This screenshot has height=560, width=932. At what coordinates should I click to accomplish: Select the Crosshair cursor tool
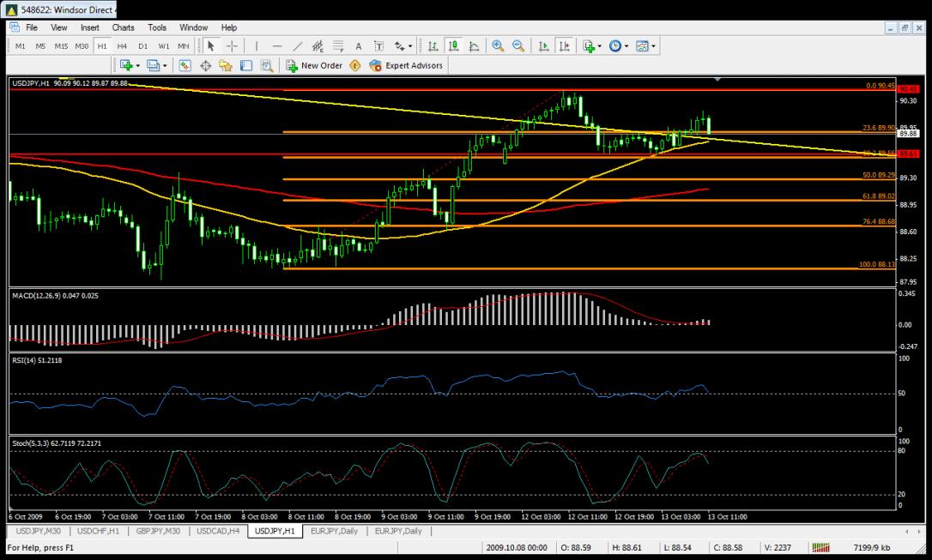click(x=232, y=45)
